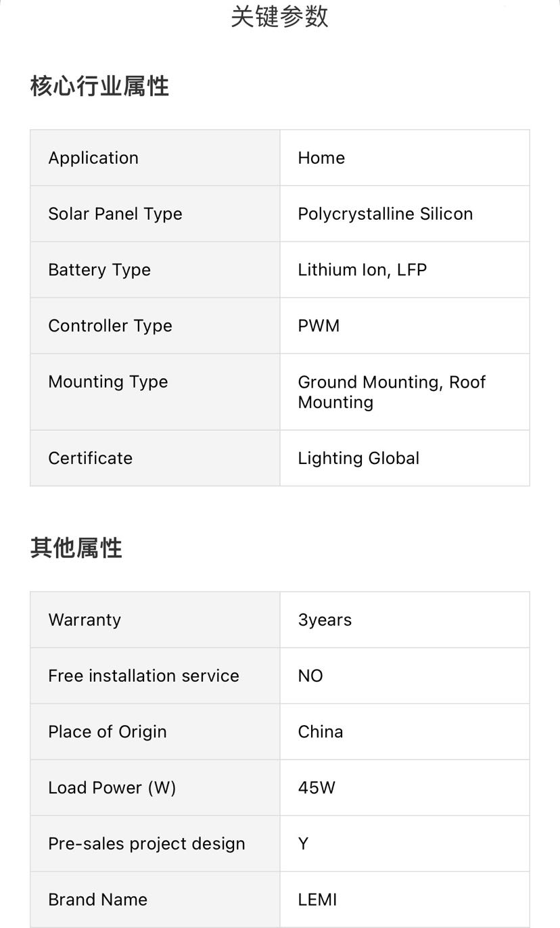The width and height of the screenshot is (560, 928).
Task: Select the Polycrystalline Silicon value
Action: pyautogui.click(x=385, y=214)
